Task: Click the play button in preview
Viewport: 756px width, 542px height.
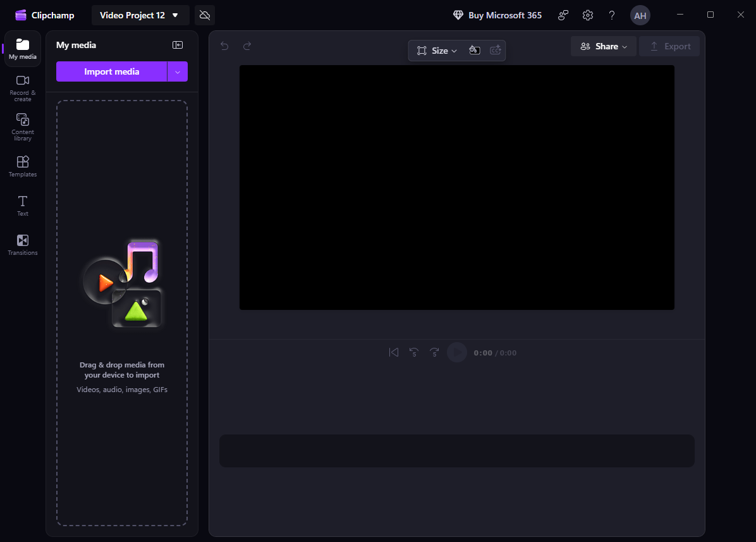Action: tap(457, 352)
